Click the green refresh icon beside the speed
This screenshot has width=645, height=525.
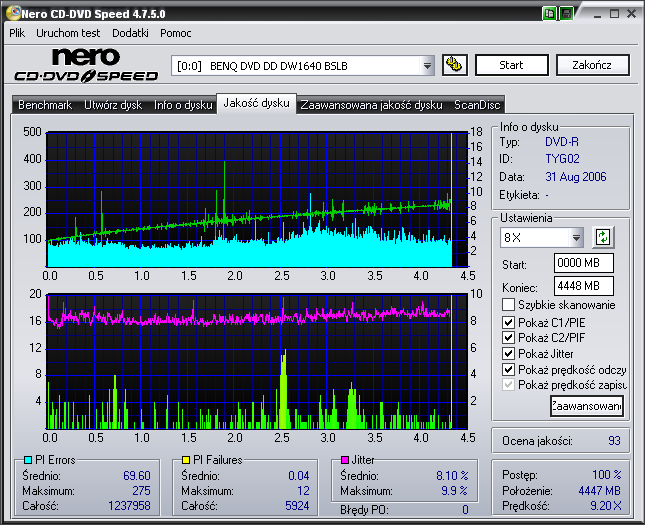pyautogui.click(x=603, y=237)
